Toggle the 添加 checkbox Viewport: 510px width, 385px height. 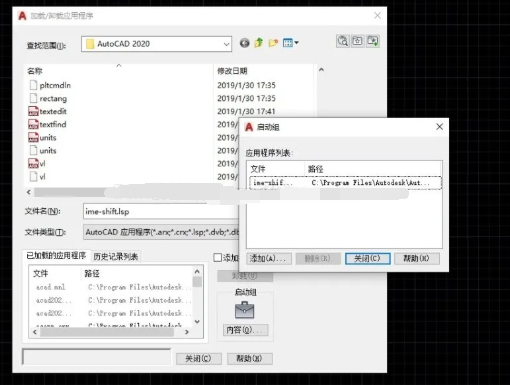[217, 257]
